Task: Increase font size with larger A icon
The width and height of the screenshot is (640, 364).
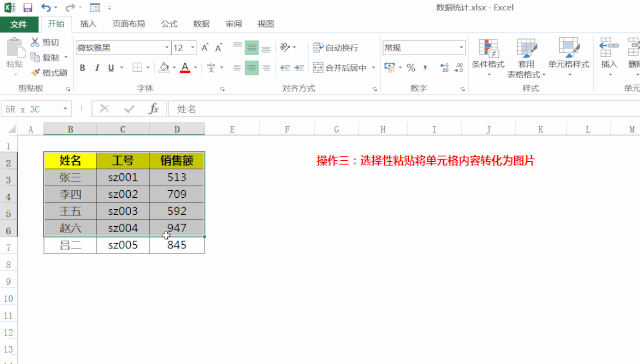Action: tap(205, 48)
